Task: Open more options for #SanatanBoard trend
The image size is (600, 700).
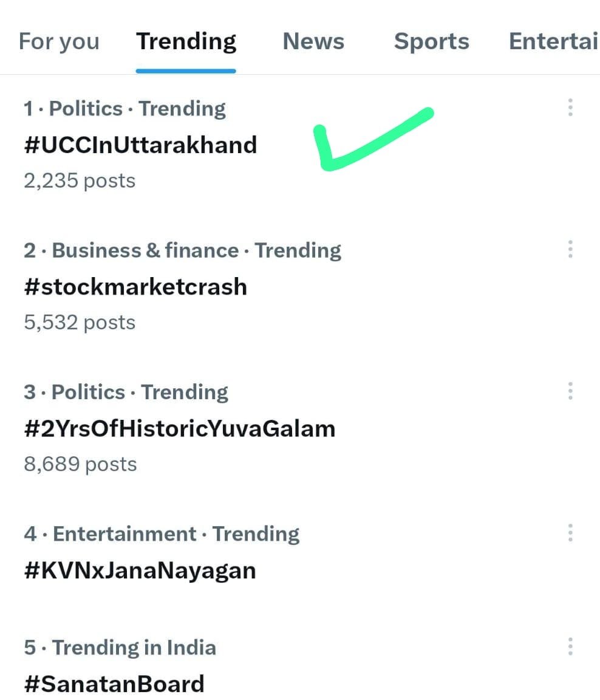Action: 570,647
